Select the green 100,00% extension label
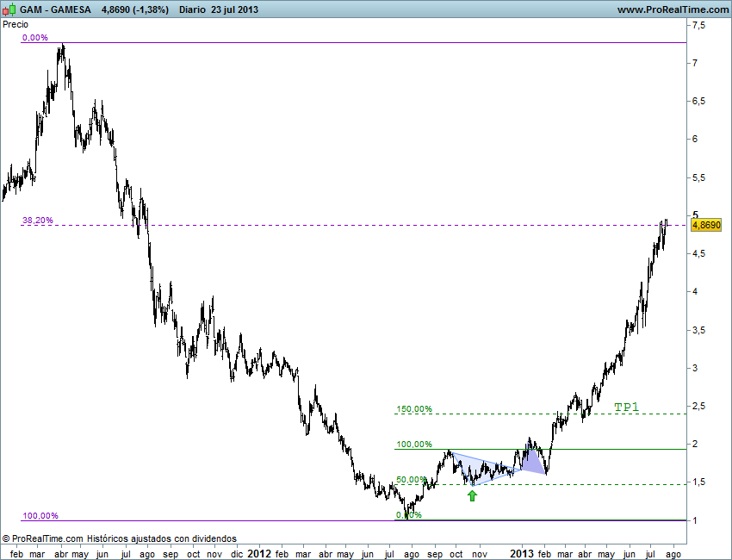 (x=414, y=445)
